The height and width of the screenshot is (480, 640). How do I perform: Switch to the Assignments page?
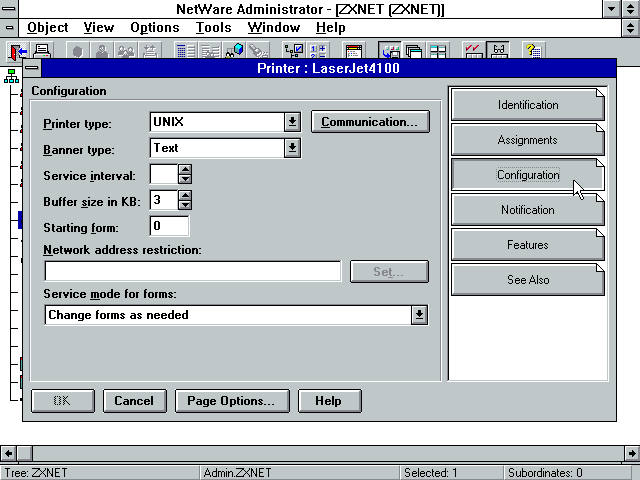click(x=528, y=140)
